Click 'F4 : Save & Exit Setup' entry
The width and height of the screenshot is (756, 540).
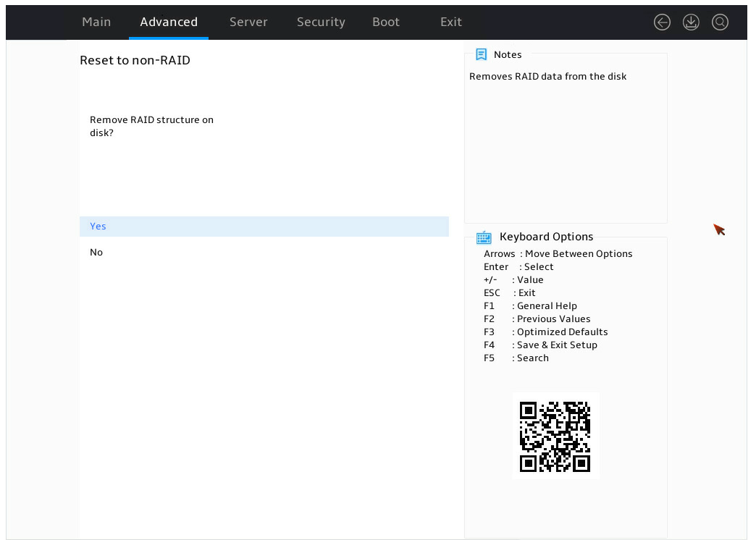[x=540, y=345]
